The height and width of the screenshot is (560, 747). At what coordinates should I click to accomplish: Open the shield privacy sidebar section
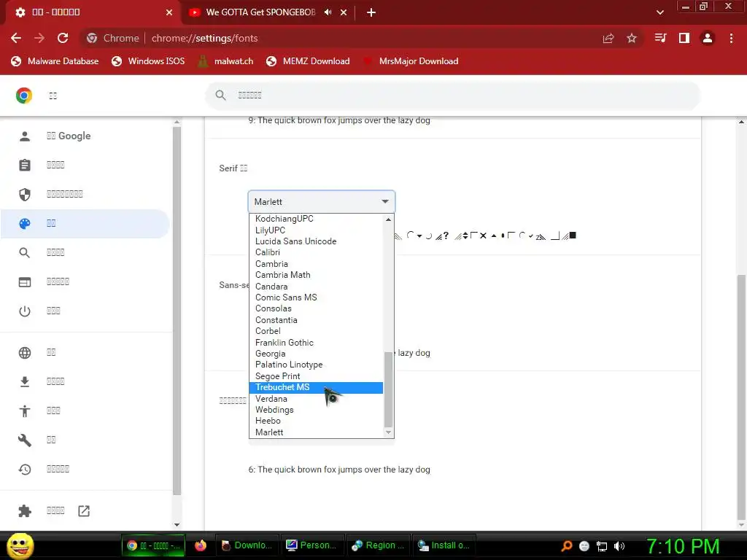coord(25,194)
